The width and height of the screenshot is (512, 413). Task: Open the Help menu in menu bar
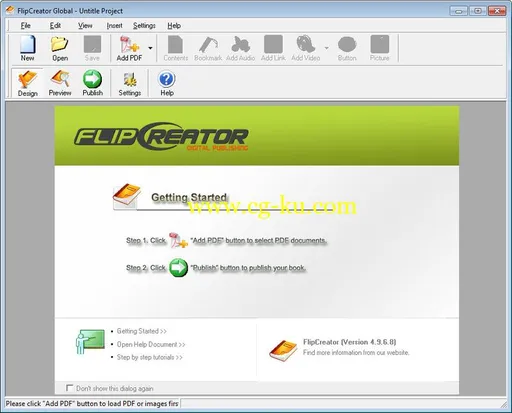174,26
